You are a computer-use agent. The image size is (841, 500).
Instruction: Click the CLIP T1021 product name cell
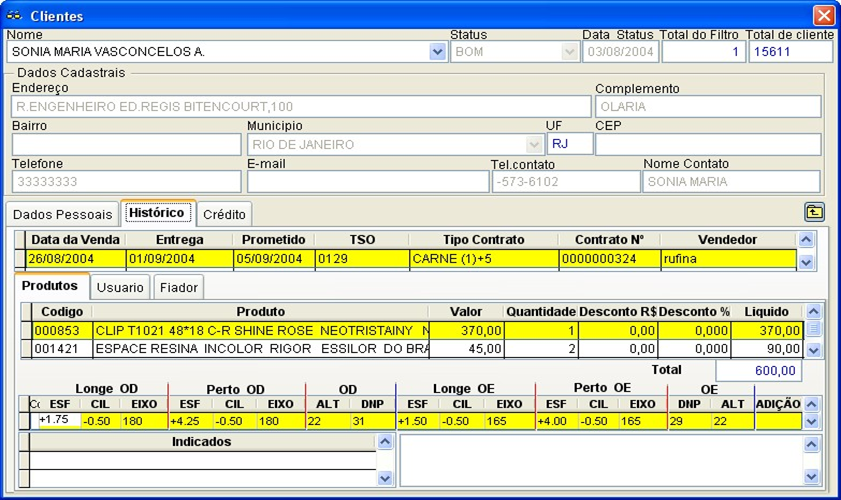tap(261, 330)
